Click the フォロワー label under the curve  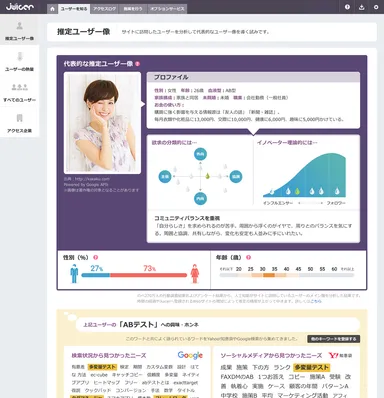(336, 203)
